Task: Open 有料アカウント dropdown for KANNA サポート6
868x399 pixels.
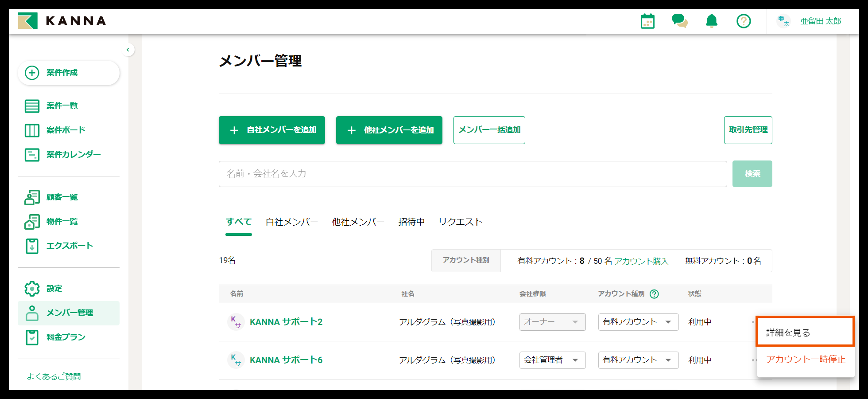Action: tap(638, 360)
